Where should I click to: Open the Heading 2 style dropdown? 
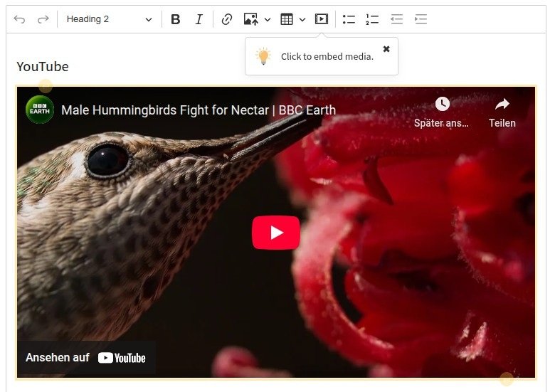point(109,19)
